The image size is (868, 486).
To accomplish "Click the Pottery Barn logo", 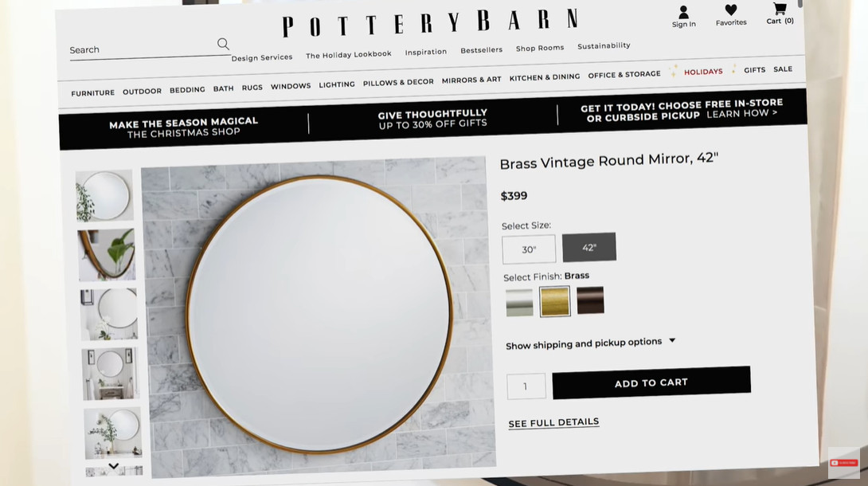I will (x=430, y=23).
